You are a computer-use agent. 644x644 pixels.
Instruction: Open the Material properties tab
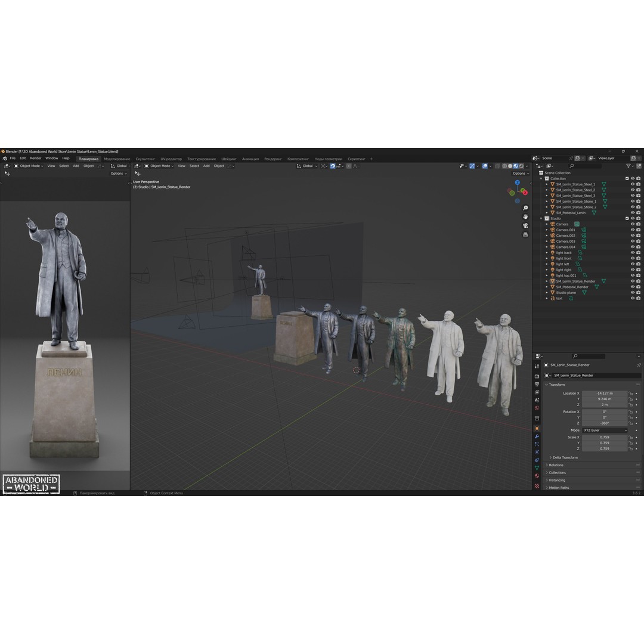coord(537,476)
